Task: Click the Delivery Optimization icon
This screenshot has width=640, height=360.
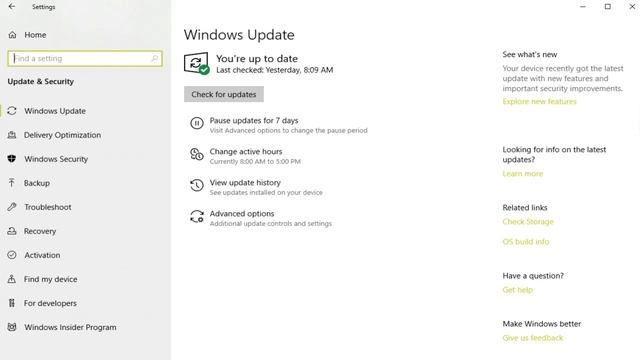Action: pos(12,135)
